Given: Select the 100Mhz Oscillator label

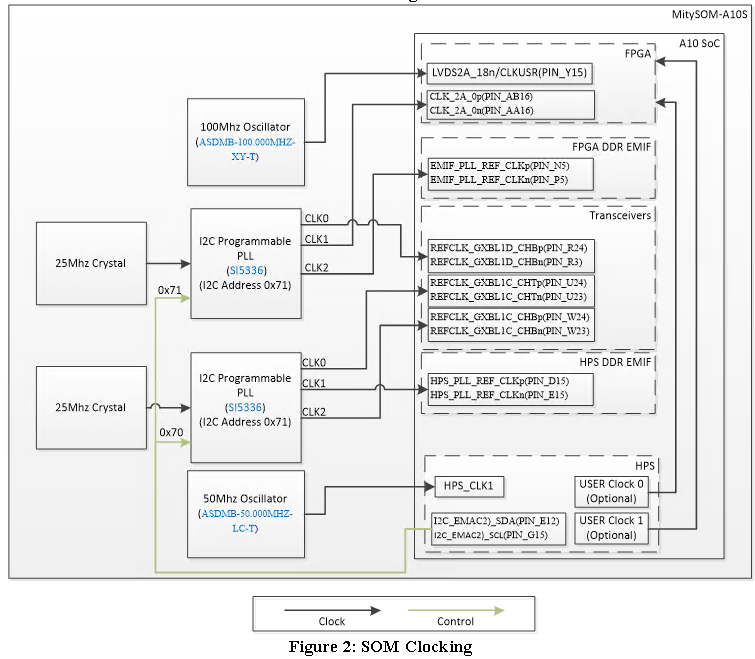Looking at the screenshot, I should coord(245,127).
